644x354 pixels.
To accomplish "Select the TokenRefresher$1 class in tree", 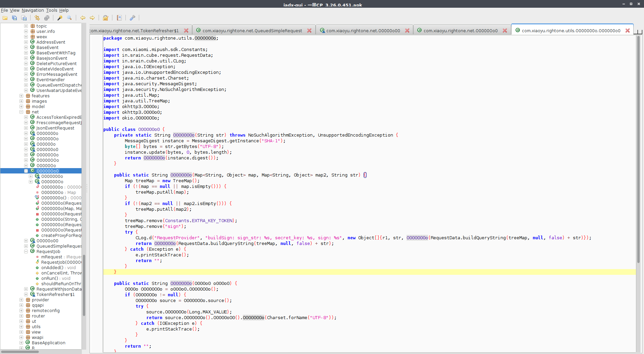I will 55,295.
